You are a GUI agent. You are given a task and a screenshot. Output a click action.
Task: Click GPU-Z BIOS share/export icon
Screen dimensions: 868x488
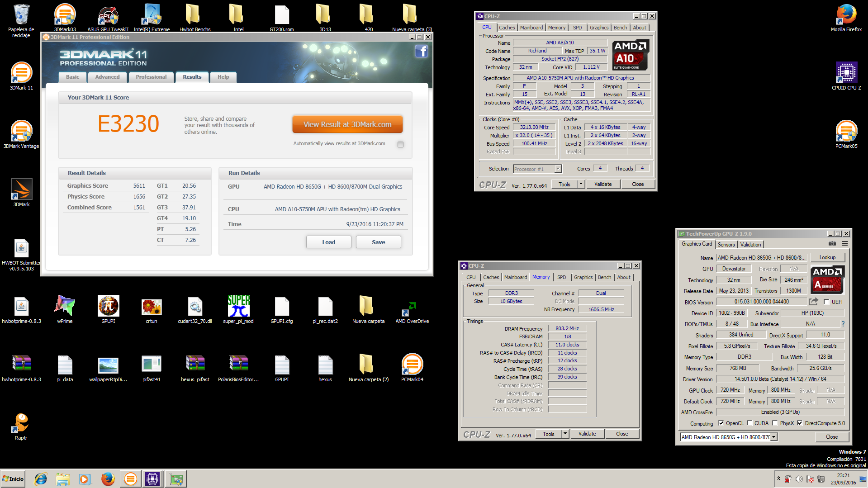click(813, 301)
